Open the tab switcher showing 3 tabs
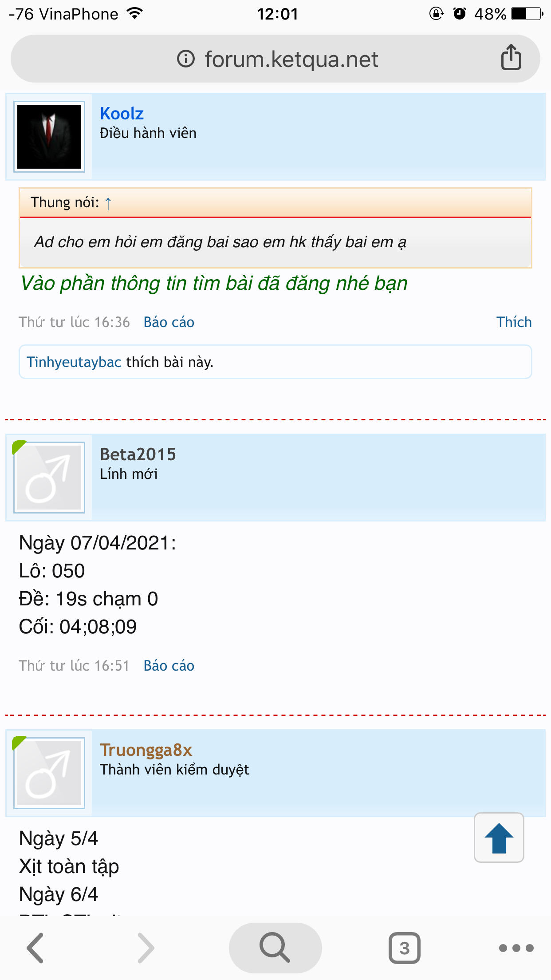551x980 pixels. point(404,948)
